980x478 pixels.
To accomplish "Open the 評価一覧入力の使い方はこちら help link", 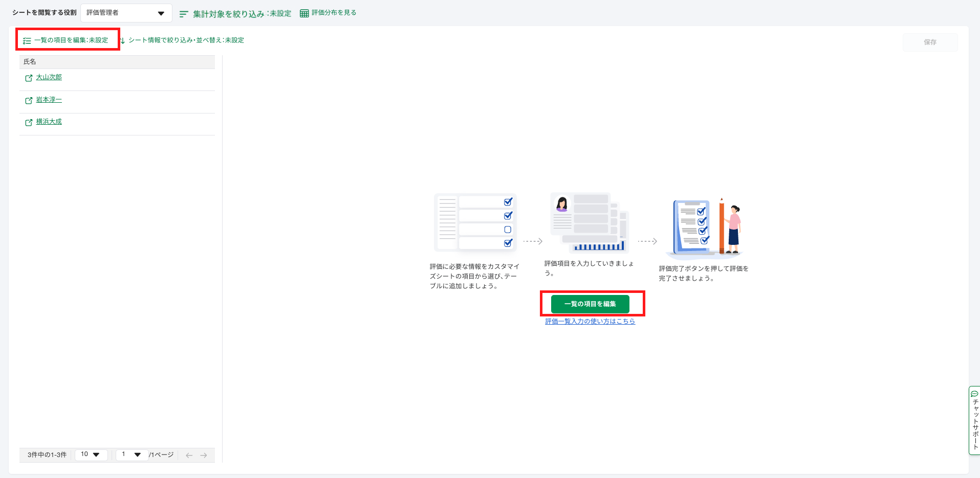I will pyautogui.click(x=590, y=321).
